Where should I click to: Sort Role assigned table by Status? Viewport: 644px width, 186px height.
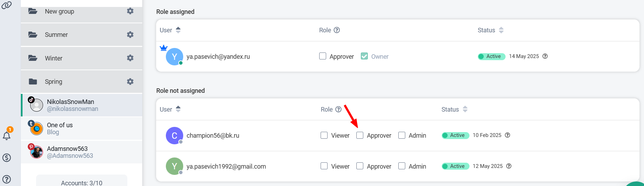[501, 30]
